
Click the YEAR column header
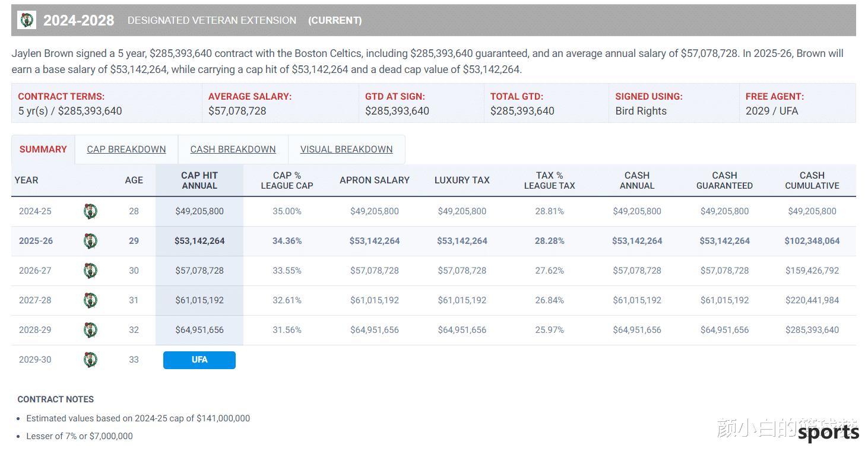[26, 180]
